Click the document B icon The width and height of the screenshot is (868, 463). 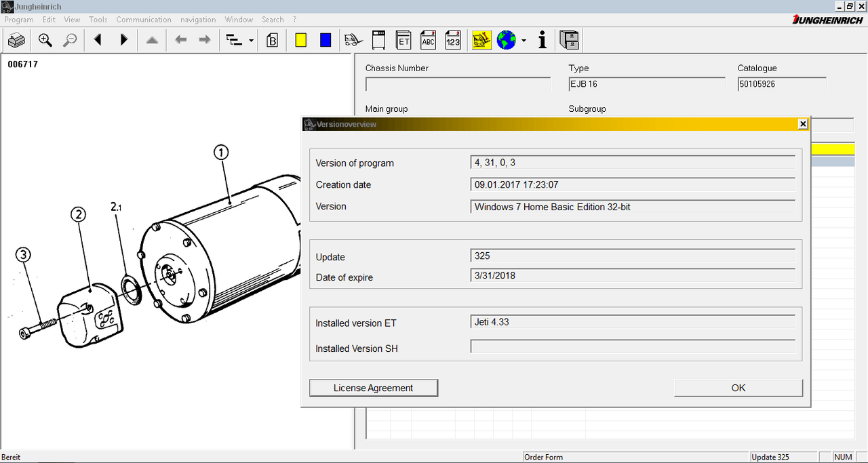(273, 41)
